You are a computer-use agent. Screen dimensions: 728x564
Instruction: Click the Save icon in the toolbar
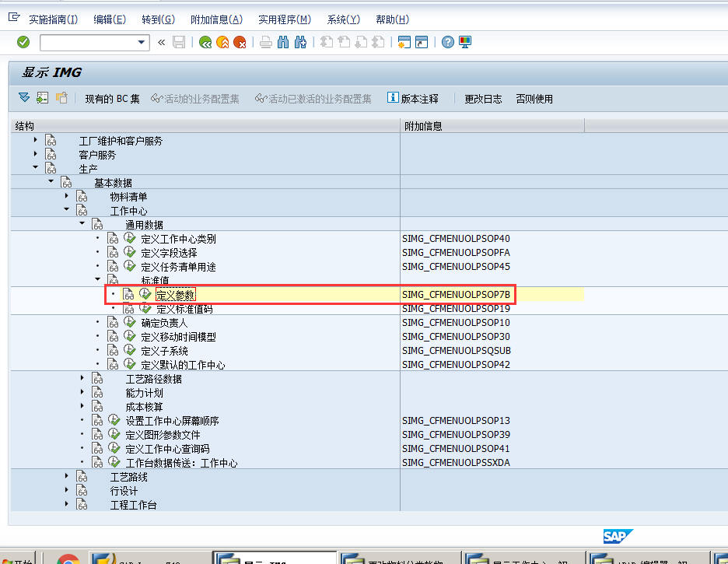178,42
